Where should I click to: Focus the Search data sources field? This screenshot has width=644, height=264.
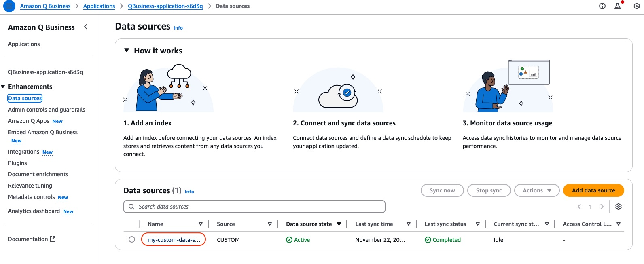tap(254, 207)
